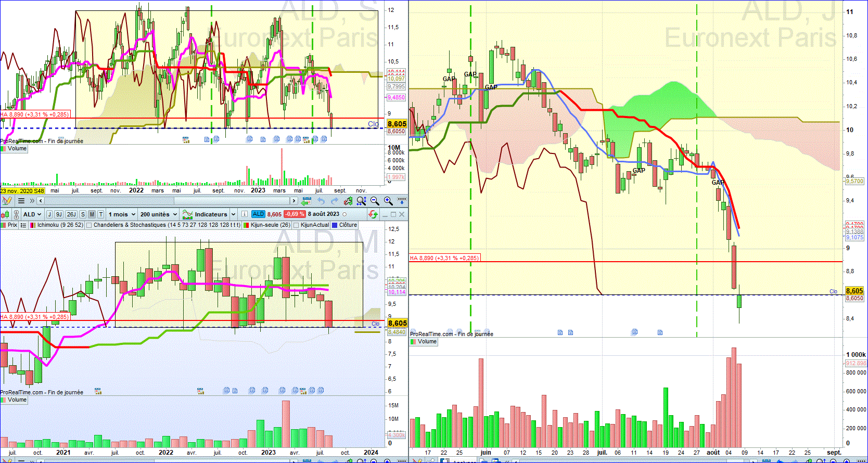The image size is (868, 463).
Task: Click the zoom in magnifier icon
Action: pyautogui.click(x=388, y=201)
